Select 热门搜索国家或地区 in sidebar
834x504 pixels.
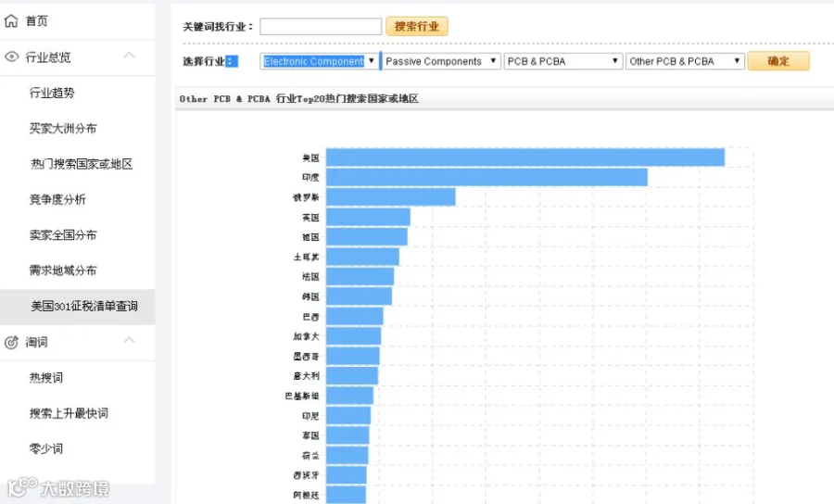coord(82,164)
